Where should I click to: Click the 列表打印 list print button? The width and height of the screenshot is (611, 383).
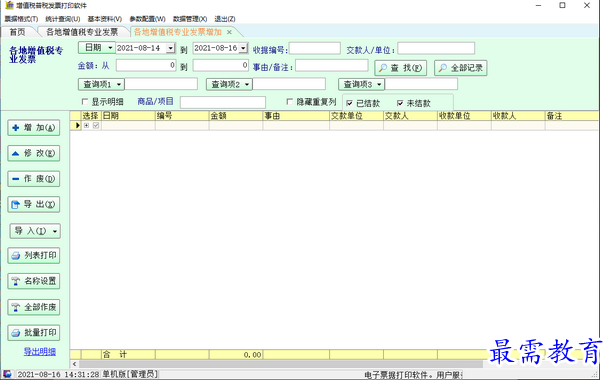coord(34,256)
